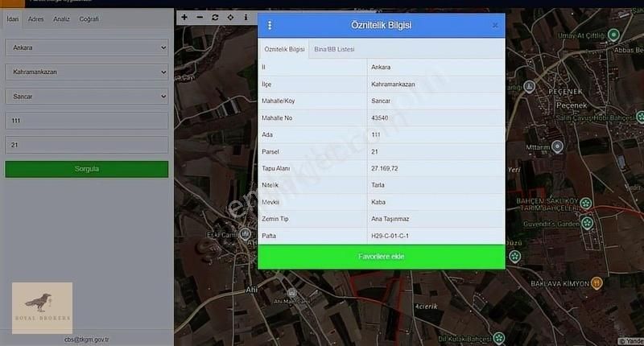
Task: Click the Dil Kulak Bahçesi marker
Action: coord(498,338)
